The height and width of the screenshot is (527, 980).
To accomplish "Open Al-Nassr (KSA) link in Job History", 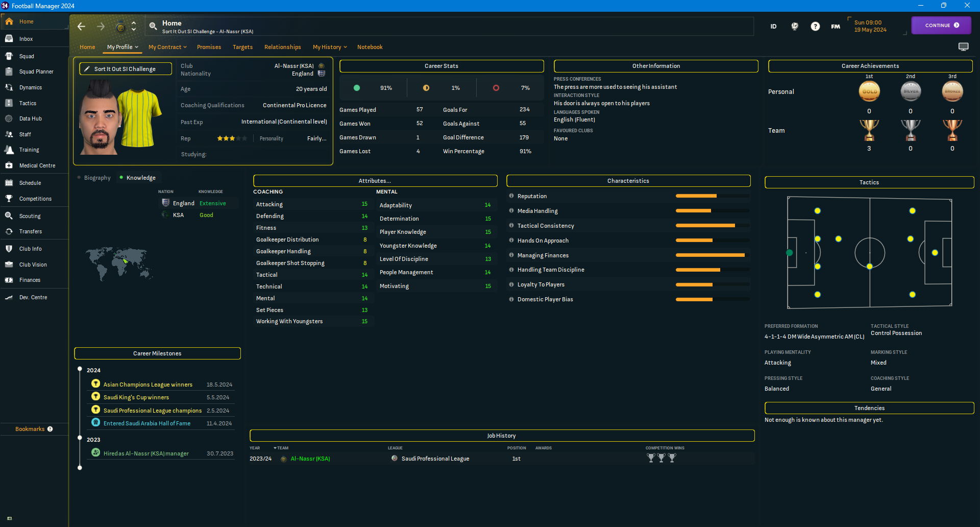I will pyautogui.click(x=310, y=459).
